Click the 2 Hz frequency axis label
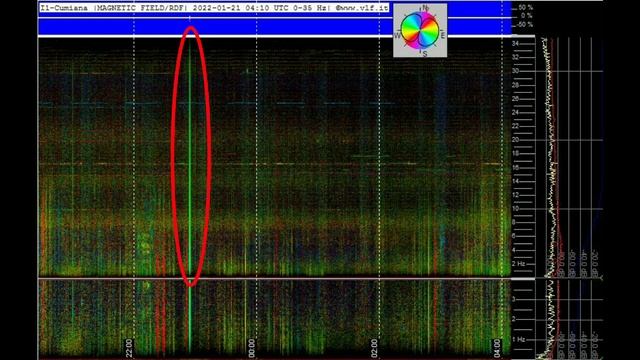The image size is (640, 360). click(518, 264)
